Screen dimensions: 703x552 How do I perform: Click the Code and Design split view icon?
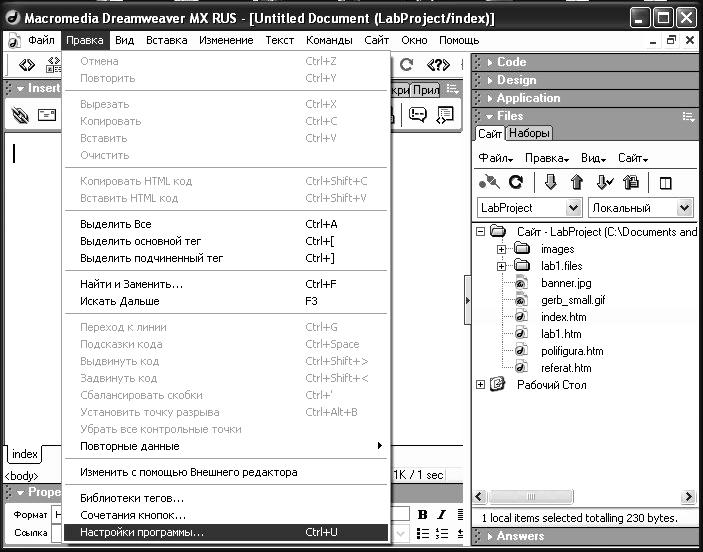tap(54, 65)
